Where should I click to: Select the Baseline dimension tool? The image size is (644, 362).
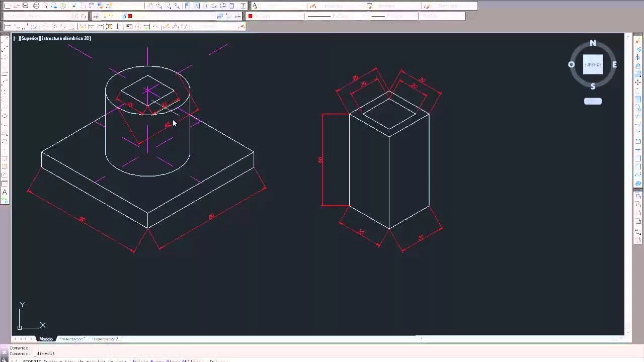click(x=91, y=26)
